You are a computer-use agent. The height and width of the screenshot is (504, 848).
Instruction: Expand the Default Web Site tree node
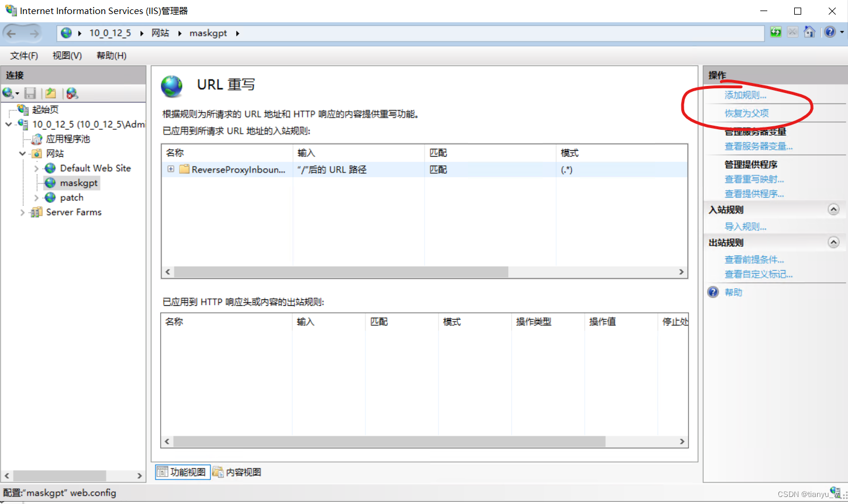(36, 168)
